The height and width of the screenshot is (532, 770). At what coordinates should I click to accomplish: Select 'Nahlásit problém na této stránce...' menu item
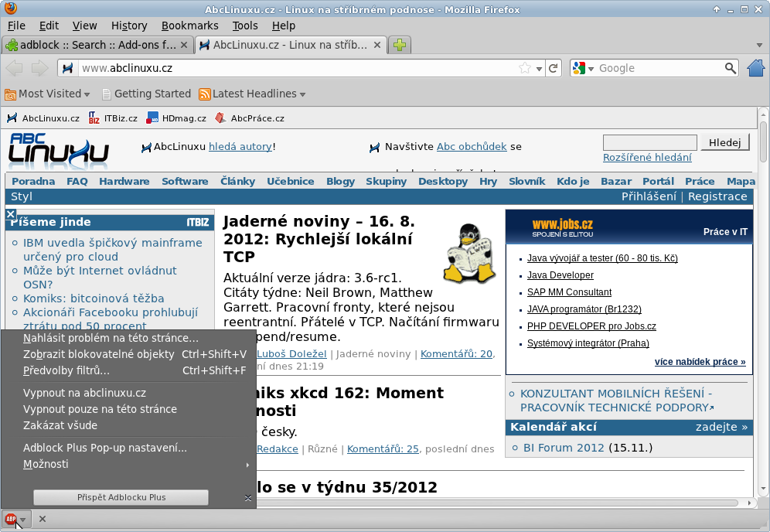[x=128, y=338]
